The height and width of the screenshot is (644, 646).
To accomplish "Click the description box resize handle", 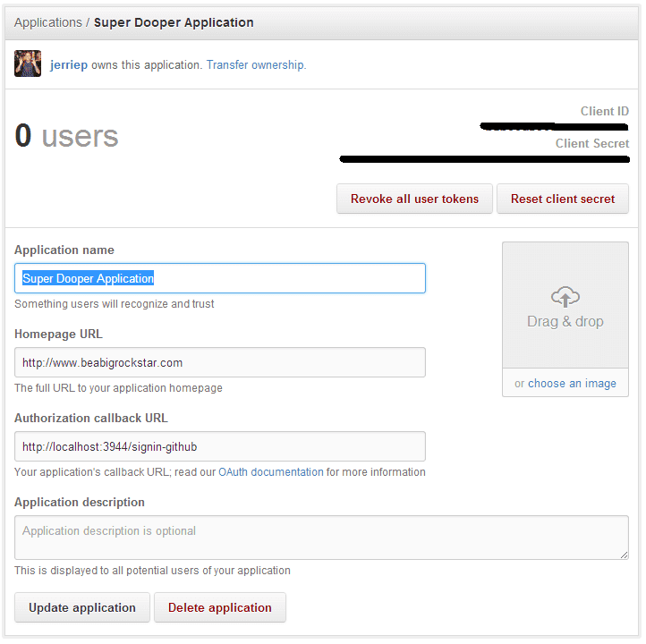I will tap(623, 555).
